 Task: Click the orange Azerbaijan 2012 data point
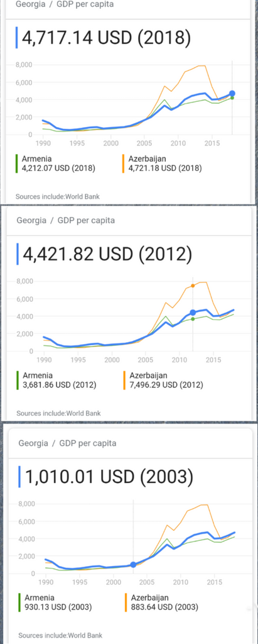pyautogui.click(x=193, y=286)
